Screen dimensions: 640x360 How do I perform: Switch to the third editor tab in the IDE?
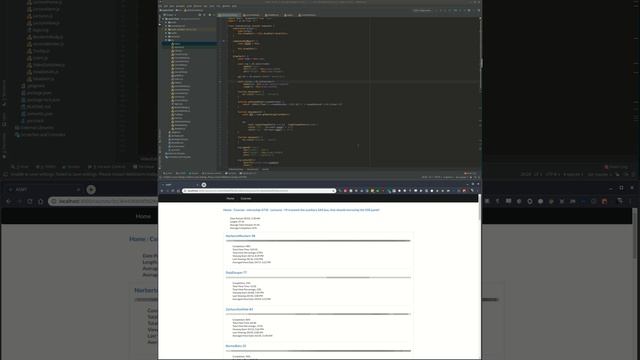[272, 15]
